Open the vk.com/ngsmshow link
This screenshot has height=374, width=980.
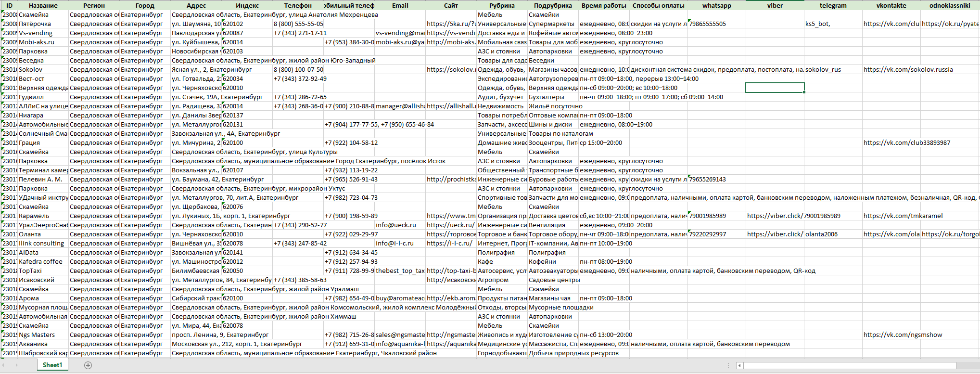tap(903, 335)
